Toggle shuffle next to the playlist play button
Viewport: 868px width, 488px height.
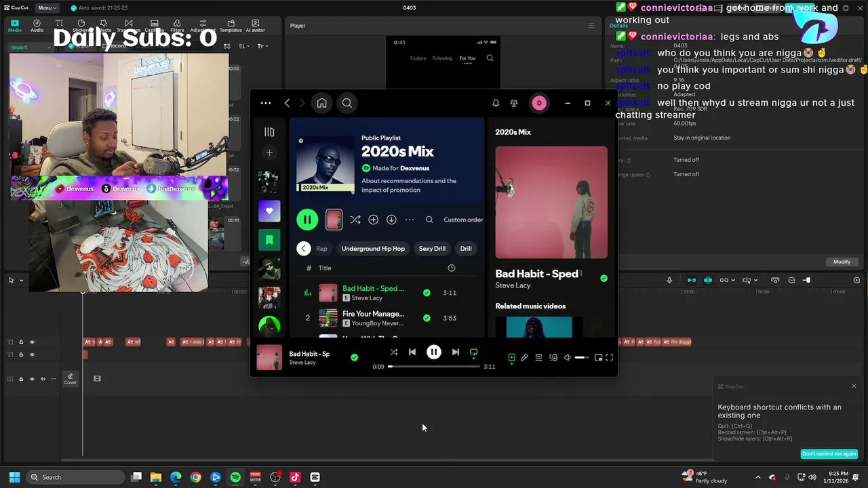click(355, 220)
